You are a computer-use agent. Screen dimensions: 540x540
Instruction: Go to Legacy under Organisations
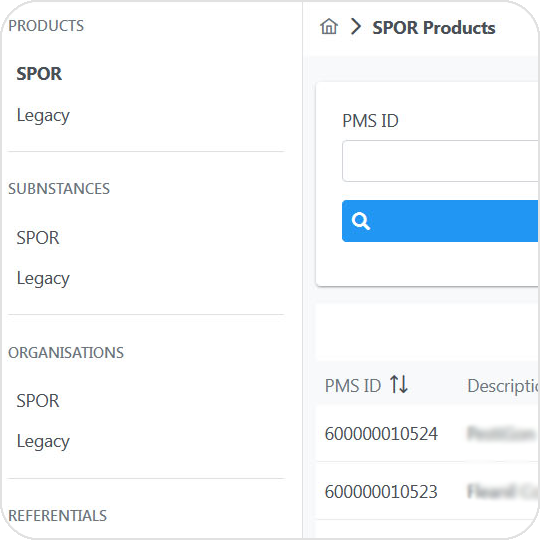coord(43,442)
